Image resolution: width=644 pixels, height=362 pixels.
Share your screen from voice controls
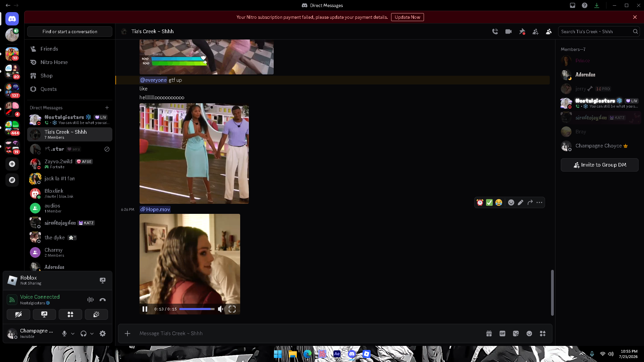click(x=44, y=314)
